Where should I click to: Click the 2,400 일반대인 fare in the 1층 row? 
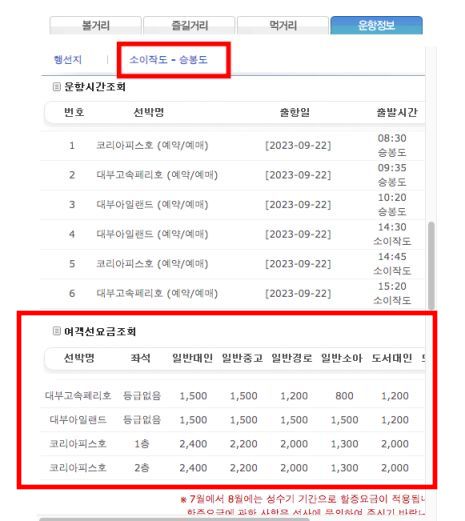(193, 444)
